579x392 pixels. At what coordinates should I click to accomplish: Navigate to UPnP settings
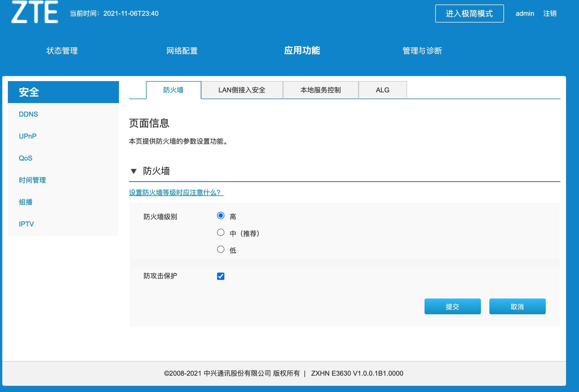click(27, 136)
